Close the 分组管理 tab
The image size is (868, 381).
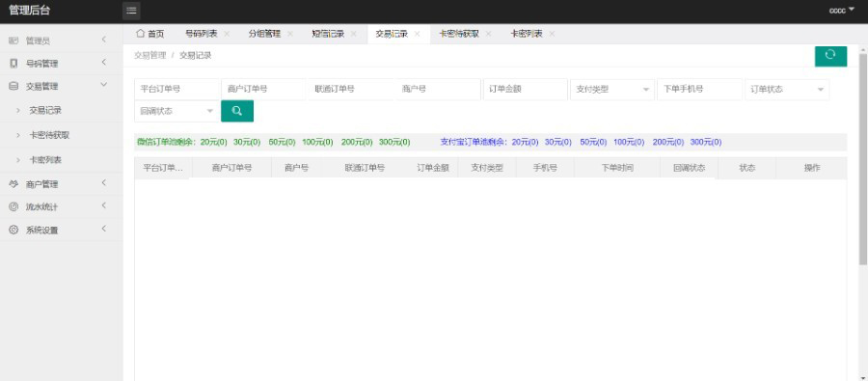(x=290, y=35)
